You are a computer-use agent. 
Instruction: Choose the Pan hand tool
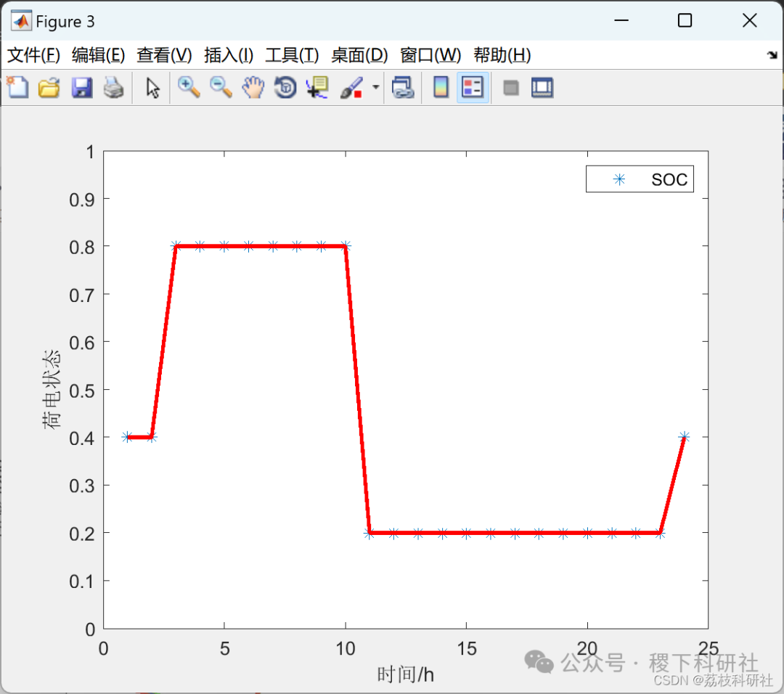coord(253,88)
